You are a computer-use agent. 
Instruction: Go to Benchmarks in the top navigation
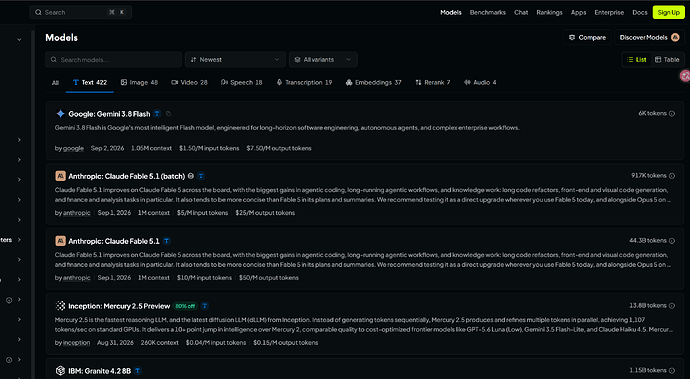488,12
